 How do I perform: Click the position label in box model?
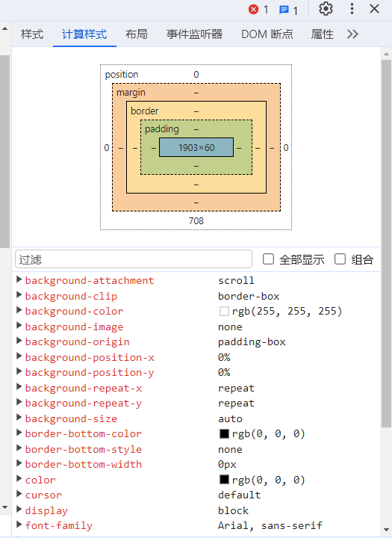coord(122,75)
